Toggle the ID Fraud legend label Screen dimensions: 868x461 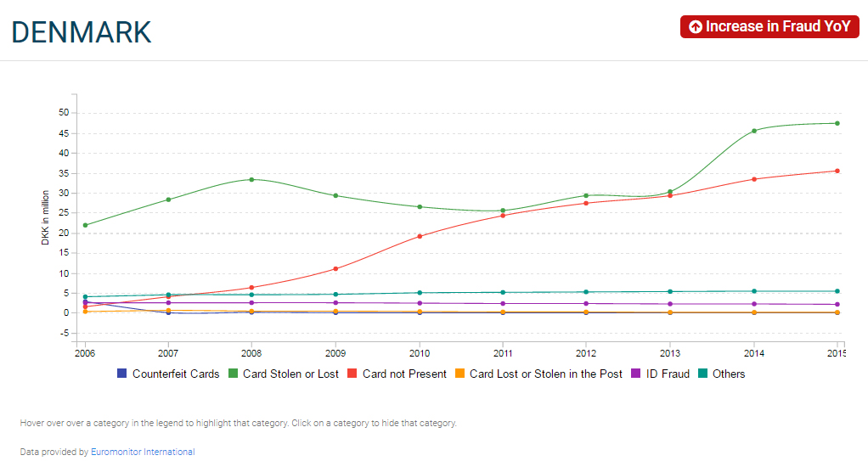tap(668, 374)
